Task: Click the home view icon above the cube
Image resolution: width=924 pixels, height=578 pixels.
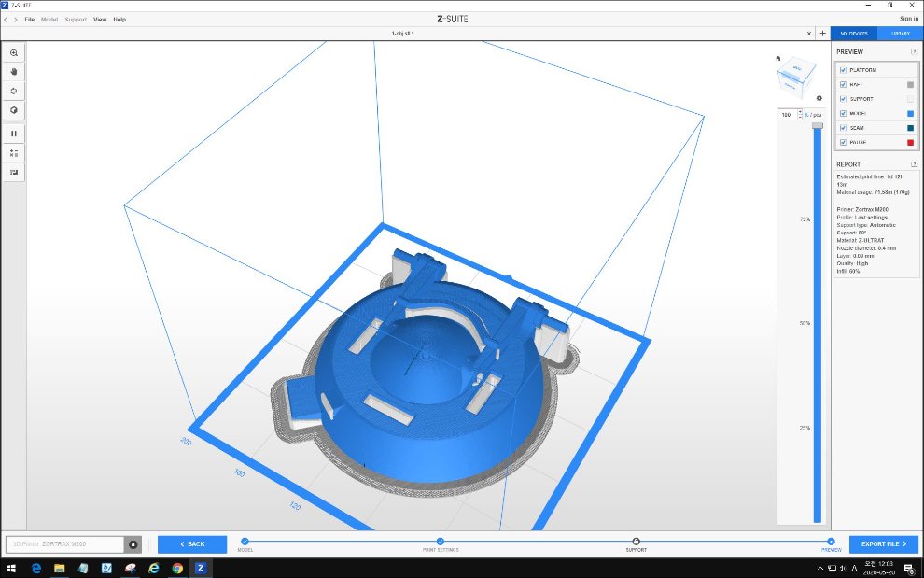Action: coord(778,58)
